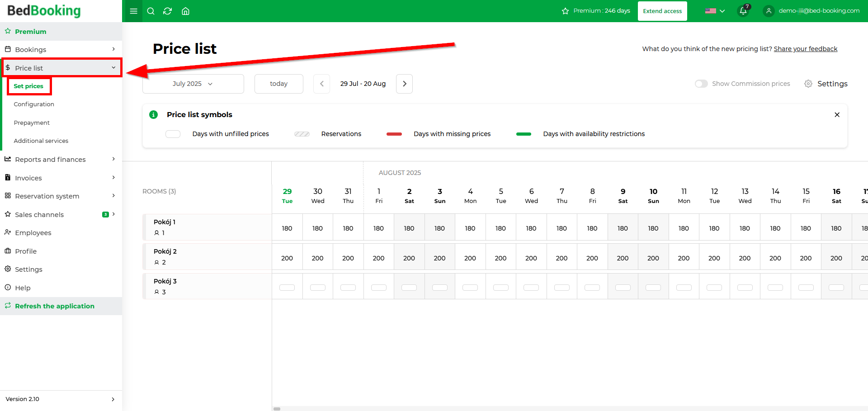Viewport: 868px width, 411px height.
Task: Click the Sales channels badge showing 3
Action: click(105, 214)
